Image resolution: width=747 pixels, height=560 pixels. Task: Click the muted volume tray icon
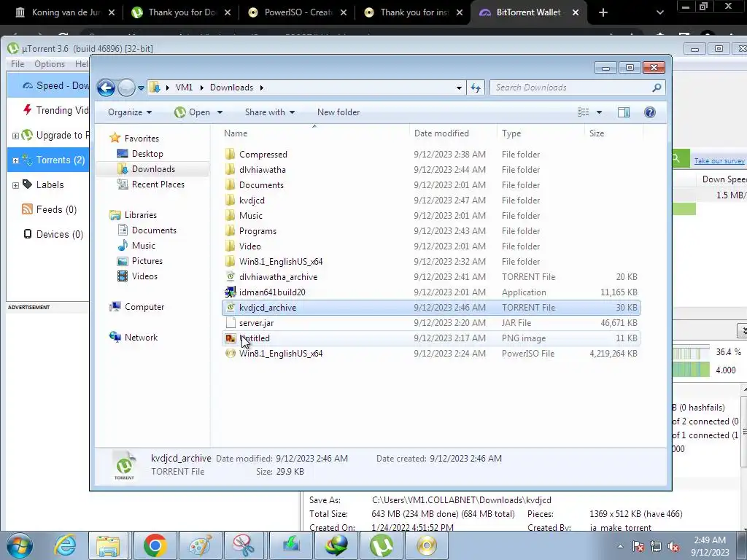673,547
